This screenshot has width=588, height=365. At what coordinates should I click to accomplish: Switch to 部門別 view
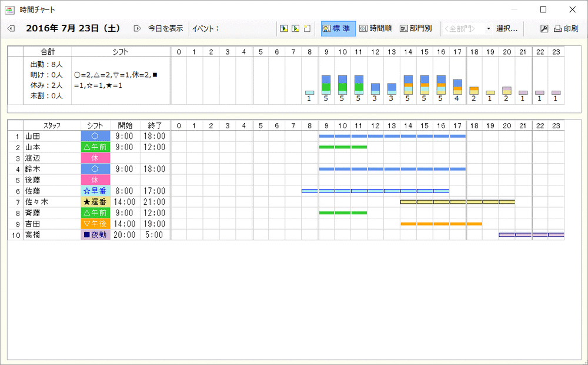point(416,28)
